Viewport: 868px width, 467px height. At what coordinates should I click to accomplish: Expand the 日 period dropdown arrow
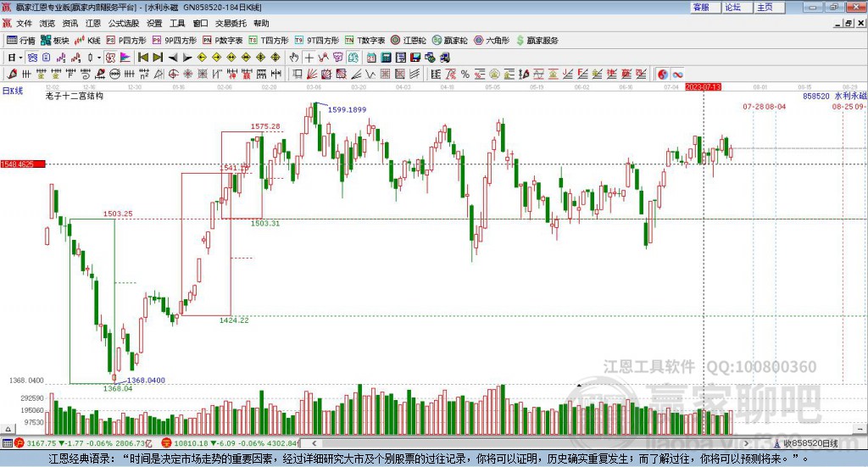point(21,57)
